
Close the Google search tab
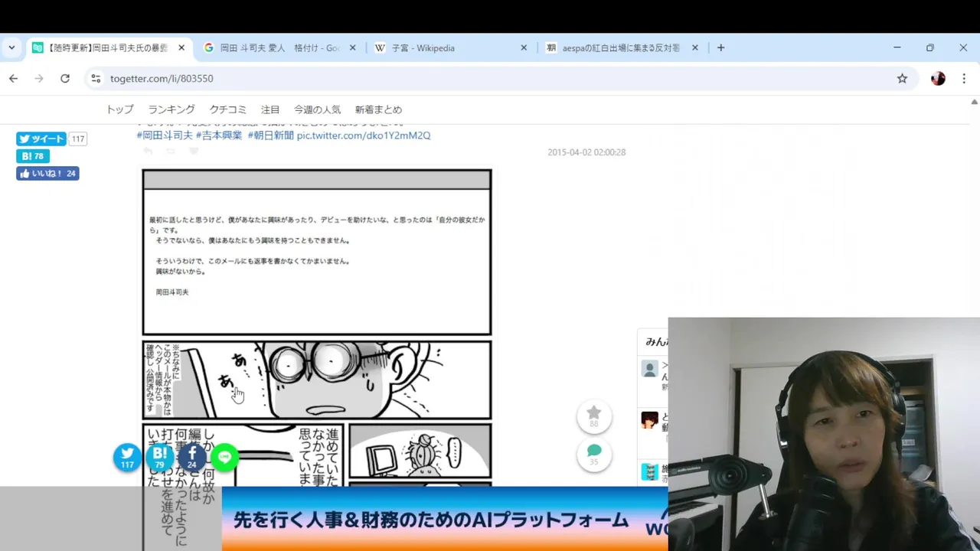pos(353,47)
